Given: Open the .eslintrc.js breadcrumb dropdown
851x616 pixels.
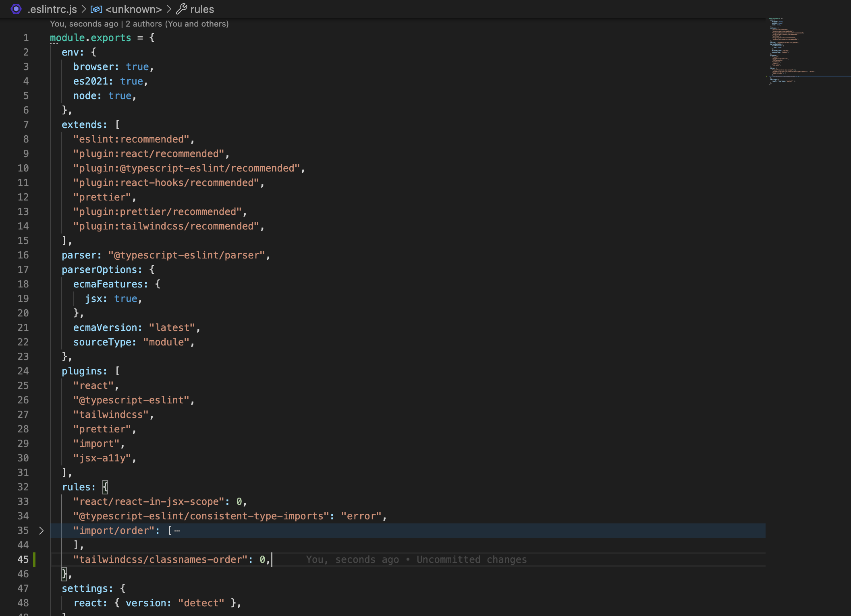Looking at the screenshot, I should point(52,9).
